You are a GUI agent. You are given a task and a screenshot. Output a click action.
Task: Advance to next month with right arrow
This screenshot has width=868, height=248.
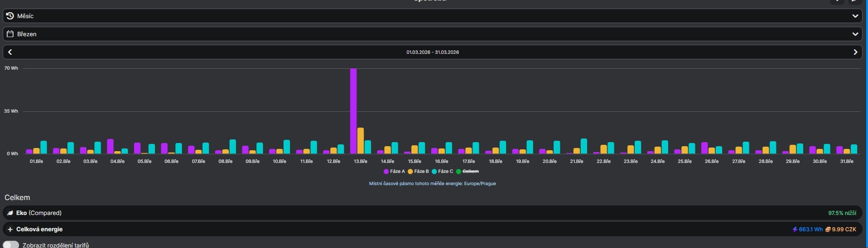tap(855, 52)
